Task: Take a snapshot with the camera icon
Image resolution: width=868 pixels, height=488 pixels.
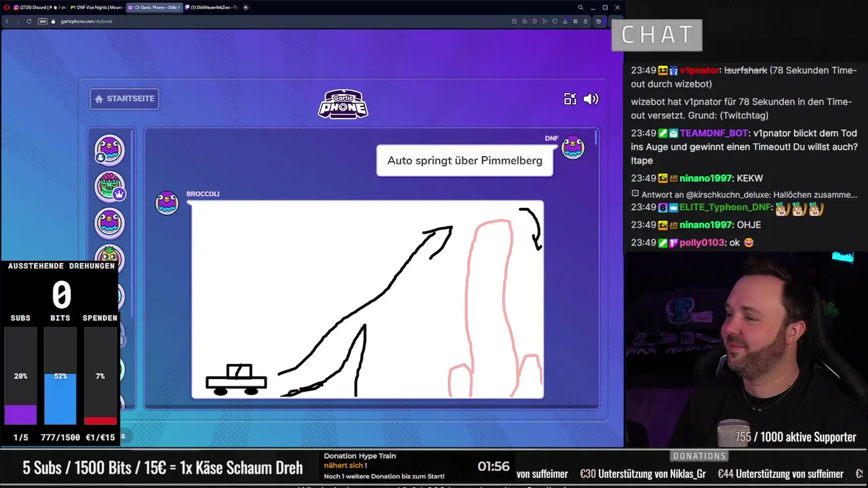Action: pos(525,21)
